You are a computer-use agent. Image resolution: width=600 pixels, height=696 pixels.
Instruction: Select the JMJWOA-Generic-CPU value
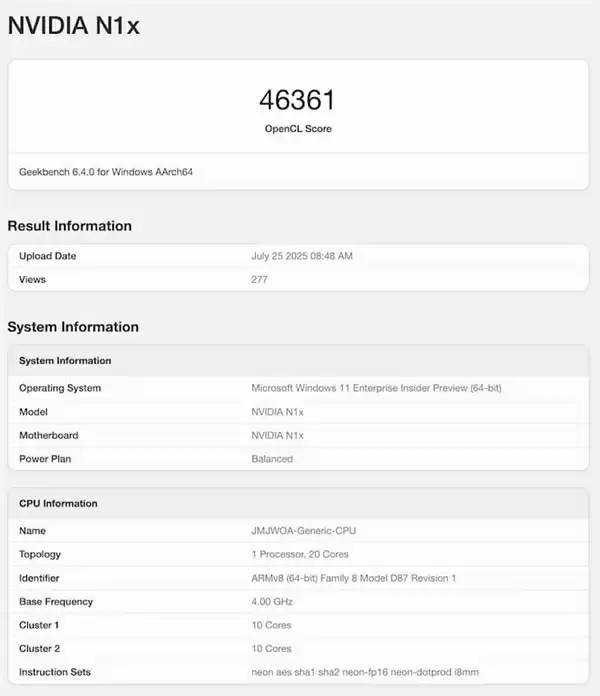(304, 531)
